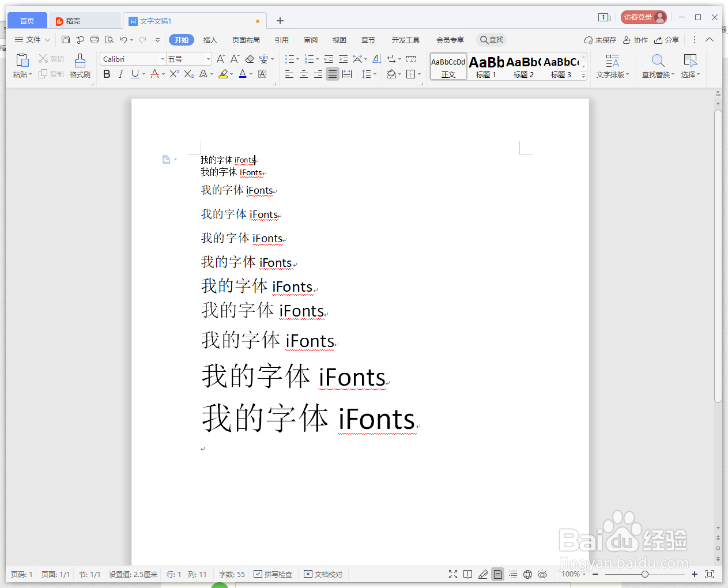Open the zoom 100% percentage menu

[x=574, y=574]
